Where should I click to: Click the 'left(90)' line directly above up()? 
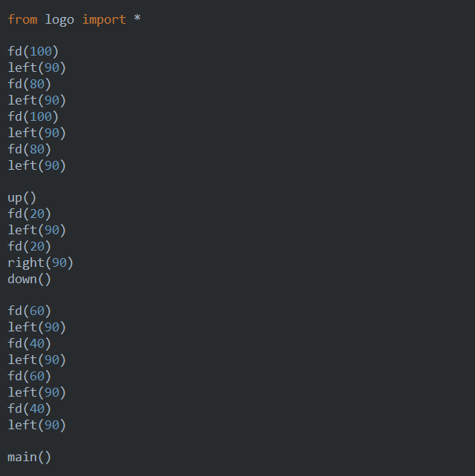pos(37,165)
